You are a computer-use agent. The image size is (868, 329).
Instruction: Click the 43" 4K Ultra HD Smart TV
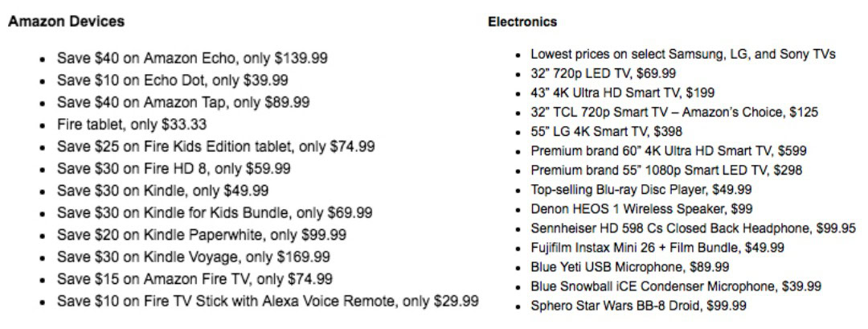tap(622, 93)
